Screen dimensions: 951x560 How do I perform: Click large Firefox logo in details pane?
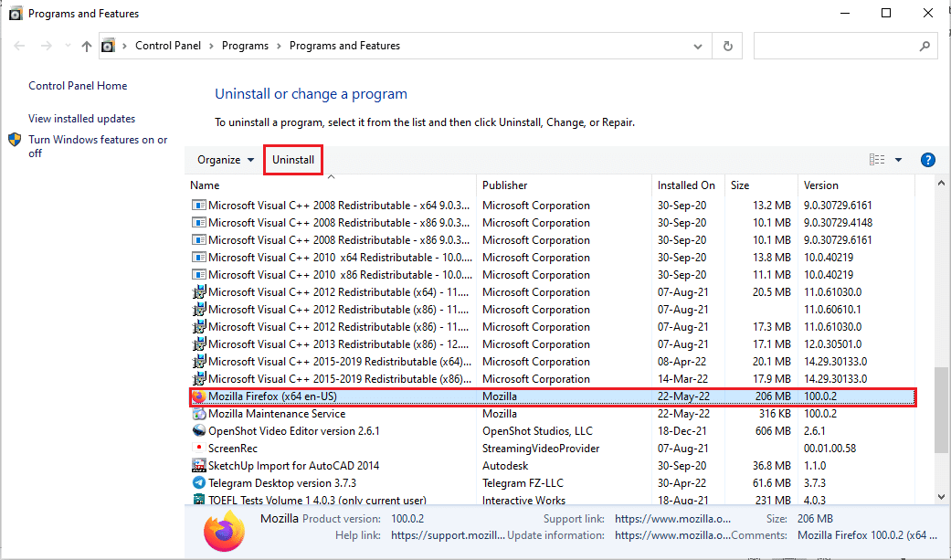[x=224, y=531]
